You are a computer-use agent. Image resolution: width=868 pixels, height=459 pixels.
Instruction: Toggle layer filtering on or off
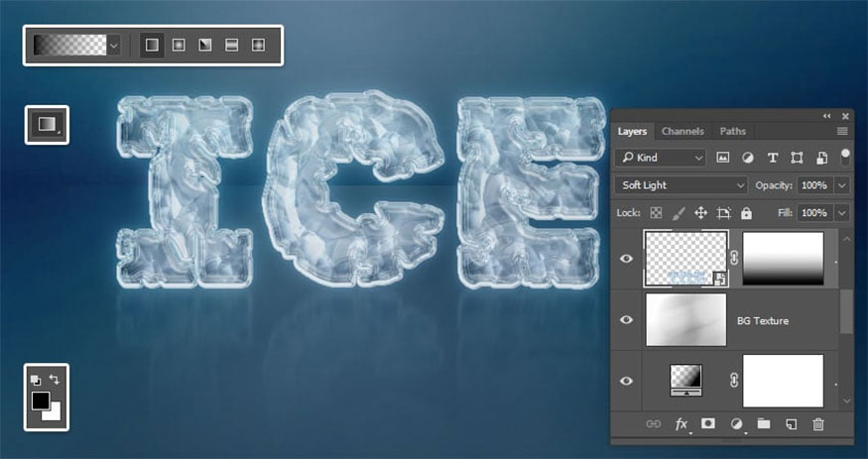(845, 157)
